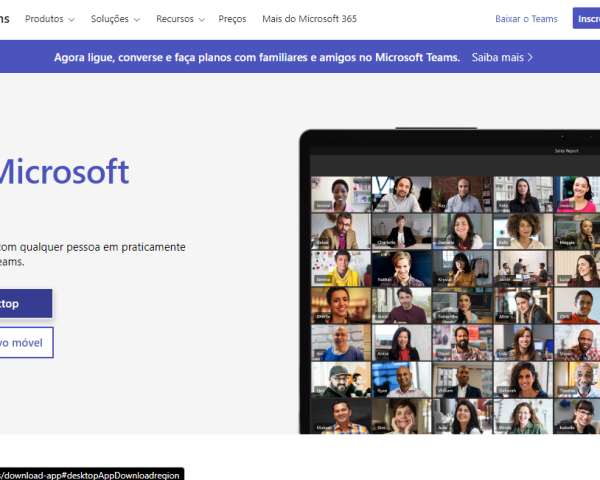Click the outlined dispositivo móvel button
The height and width of the screenshot is (480, 600).
(x=26, y=343)
